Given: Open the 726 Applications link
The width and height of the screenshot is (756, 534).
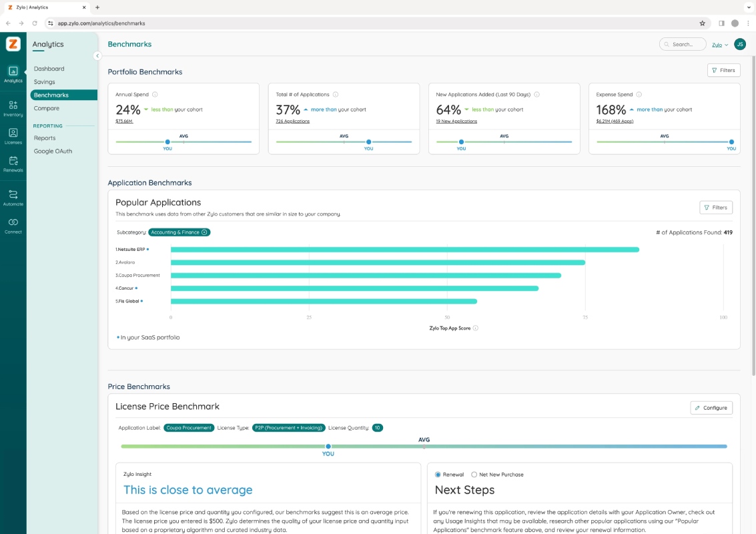Looking at the screenshot, I should [293, 121].
